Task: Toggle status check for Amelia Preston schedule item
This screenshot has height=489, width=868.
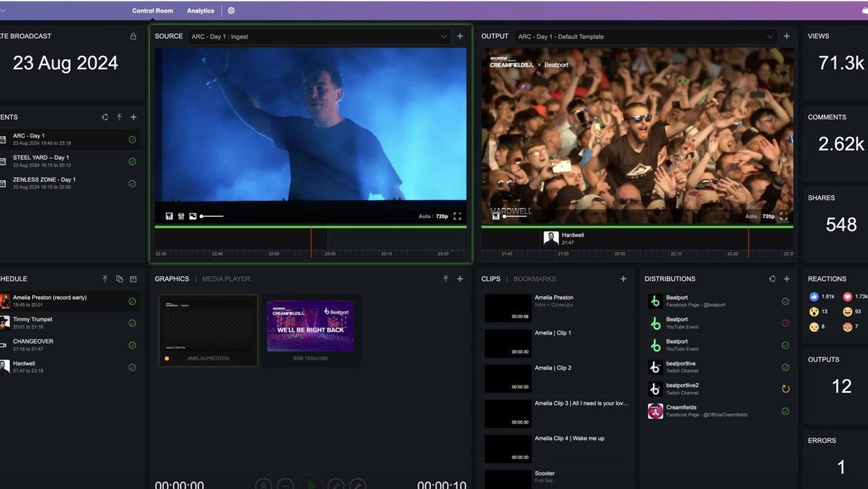Action: (x=132, y=302)
